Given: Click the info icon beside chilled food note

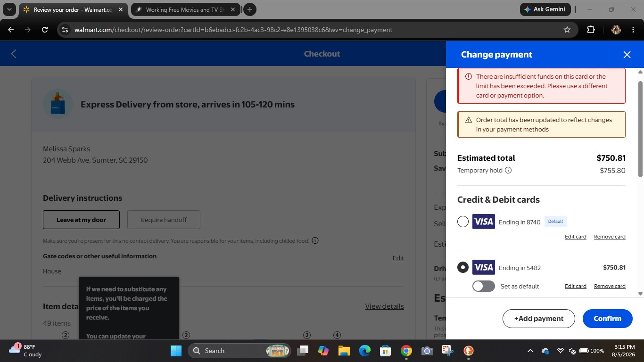Looking at the screenshot, I should (x=315, y=240).
